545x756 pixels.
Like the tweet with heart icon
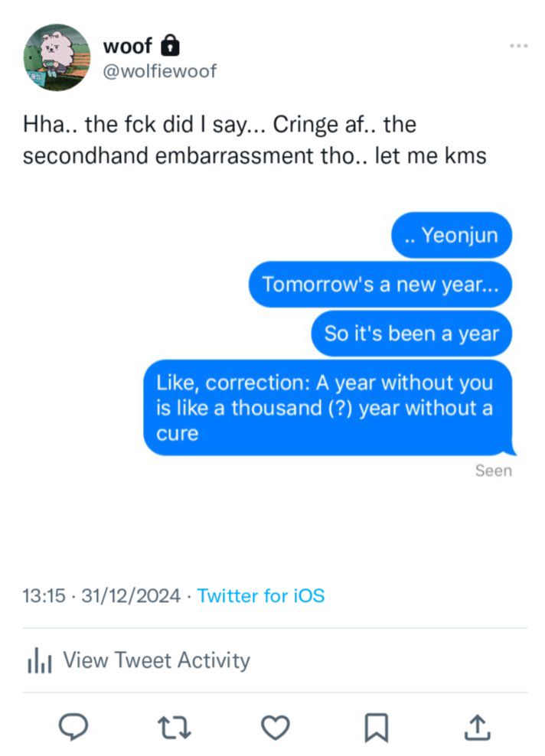point(276,728)
